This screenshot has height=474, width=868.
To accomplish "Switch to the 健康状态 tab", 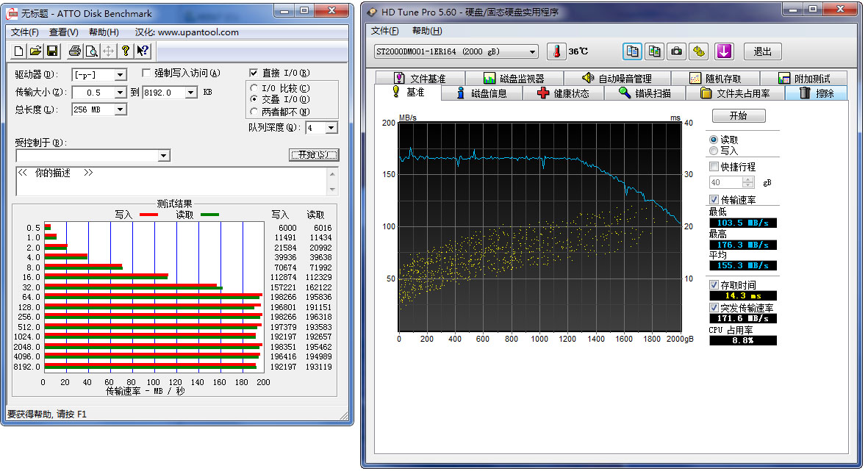I will tap(563, 93).
